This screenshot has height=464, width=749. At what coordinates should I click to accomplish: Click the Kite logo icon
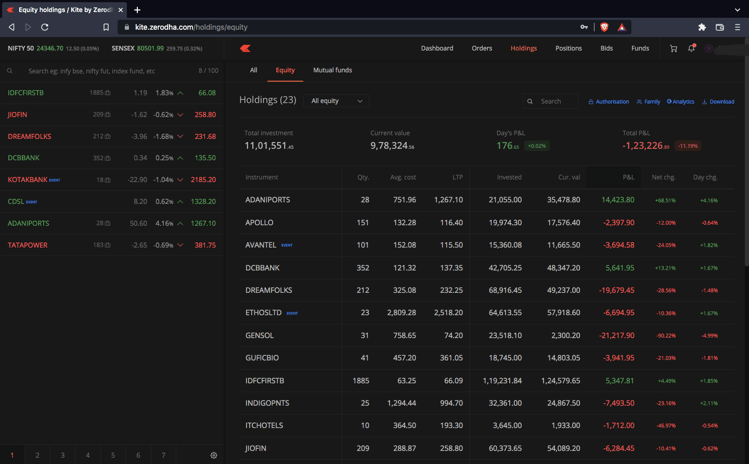246,48
